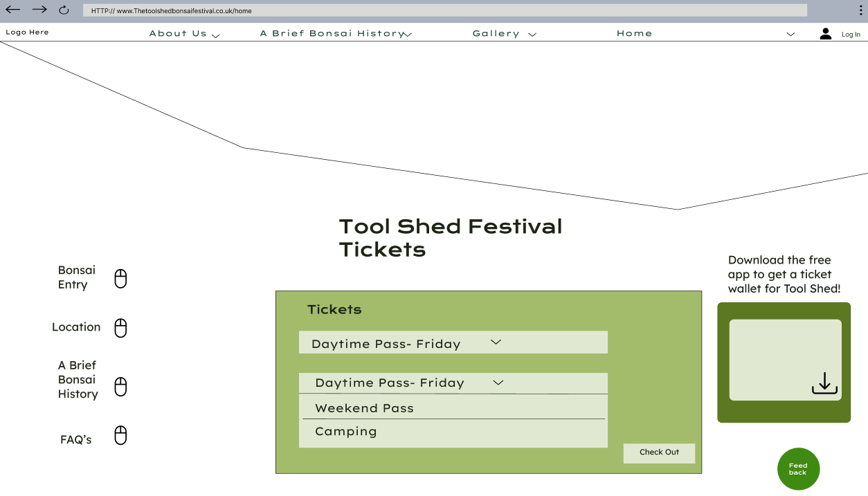This screenshot has height=496, width=868.
Task: Click the browser forward arrow
Action: point(39,10)
